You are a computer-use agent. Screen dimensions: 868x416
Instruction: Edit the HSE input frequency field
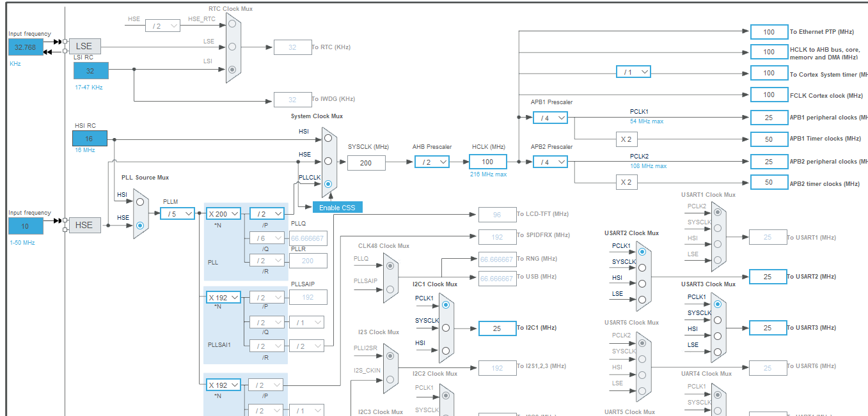tap(25, 226)
